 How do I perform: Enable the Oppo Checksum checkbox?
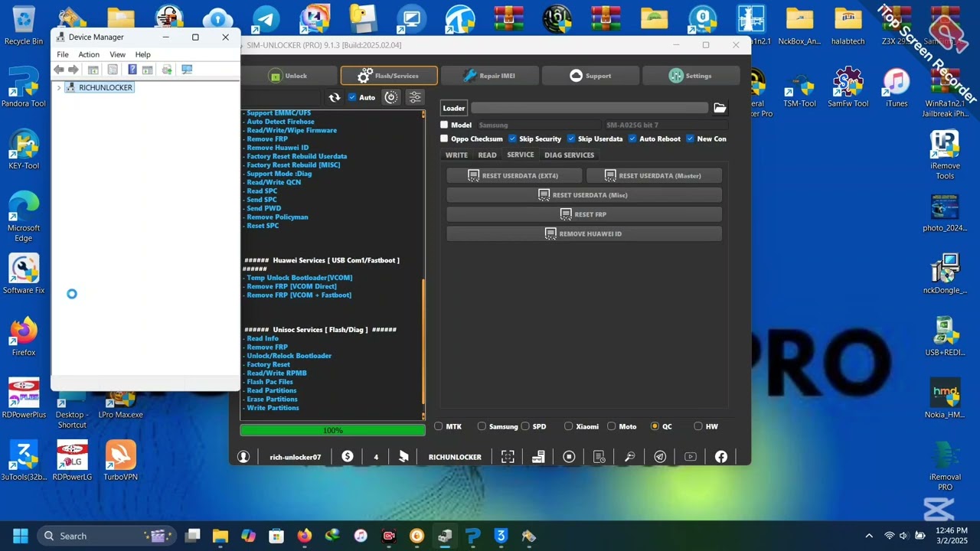tap(444, 139)
